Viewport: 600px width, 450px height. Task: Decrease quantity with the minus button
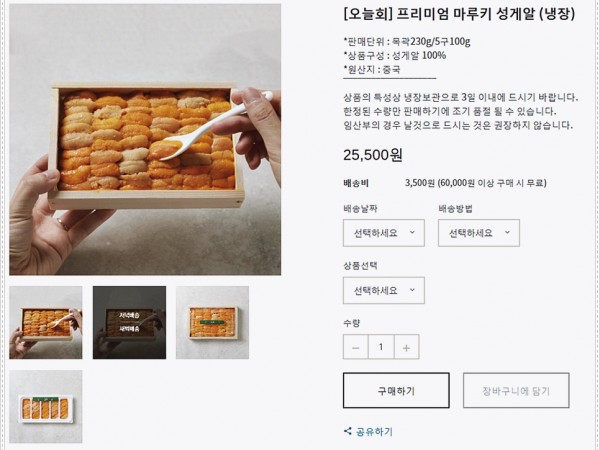coord(356,347)
